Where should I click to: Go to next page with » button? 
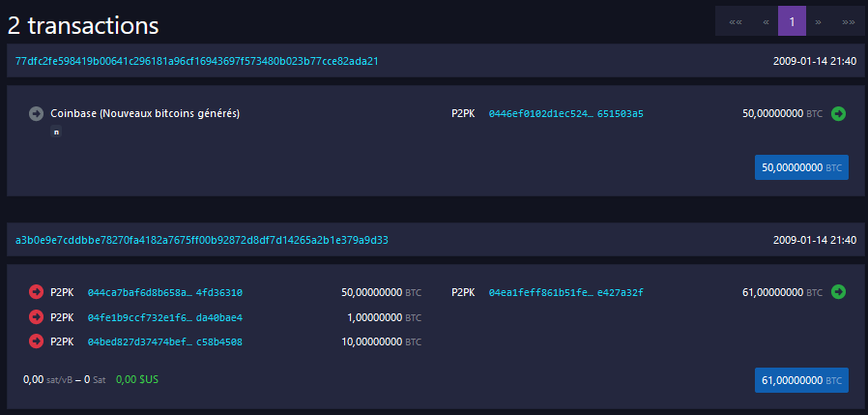[818, 21]
